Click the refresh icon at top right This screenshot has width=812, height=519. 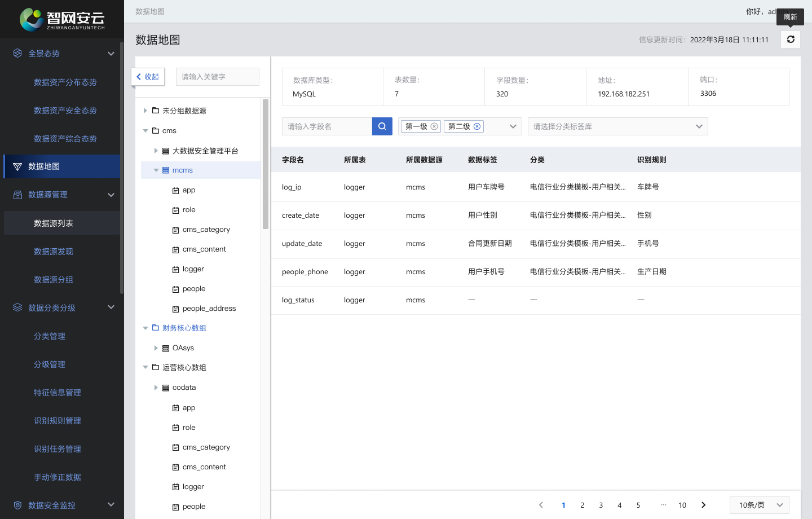pyautogui.click(x=791, y=39)
